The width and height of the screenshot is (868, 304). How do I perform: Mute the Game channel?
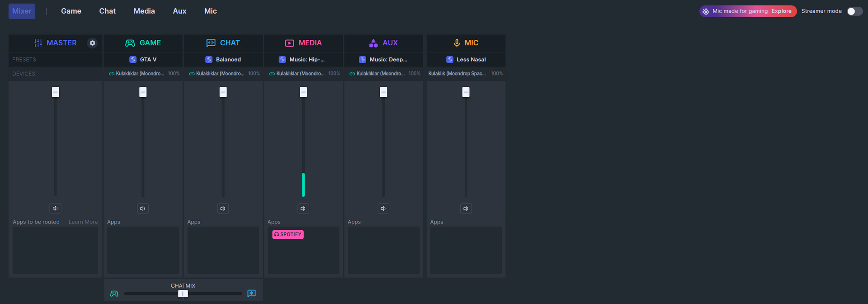point(142,209)
